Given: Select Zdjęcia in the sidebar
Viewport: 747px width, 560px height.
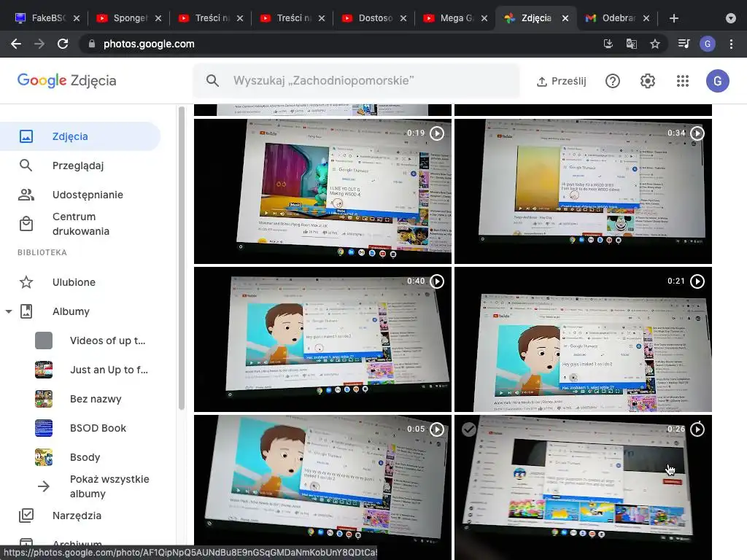Looking at the screenshot, I should [80, 136].
